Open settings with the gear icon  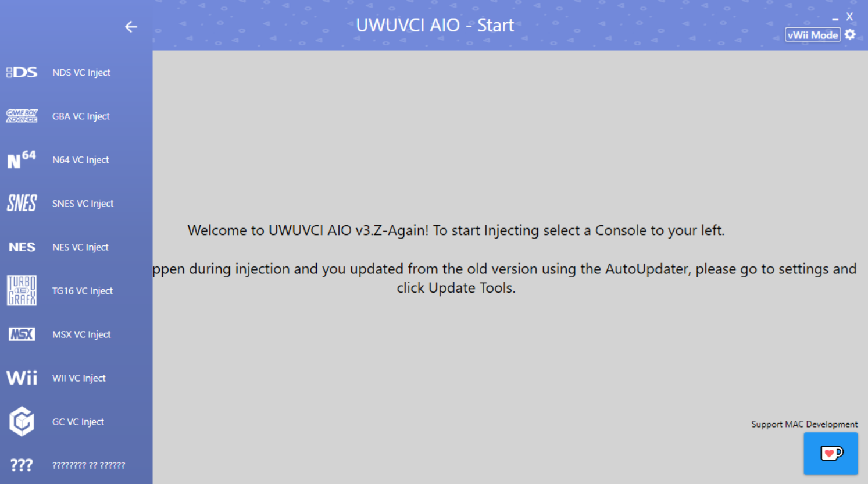[850, 35]
